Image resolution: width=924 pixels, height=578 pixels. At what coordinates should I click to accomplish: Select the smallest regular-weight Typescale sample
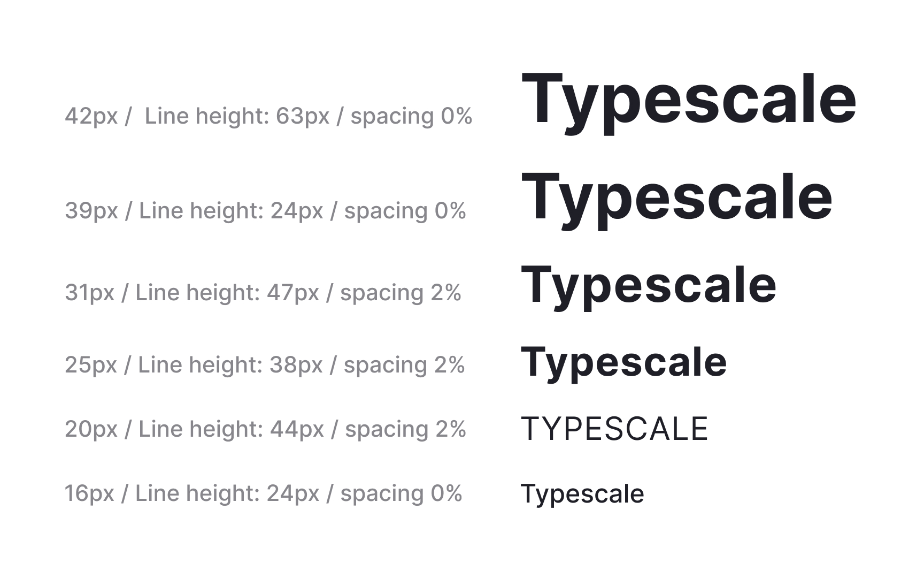[x=582, y=493]
